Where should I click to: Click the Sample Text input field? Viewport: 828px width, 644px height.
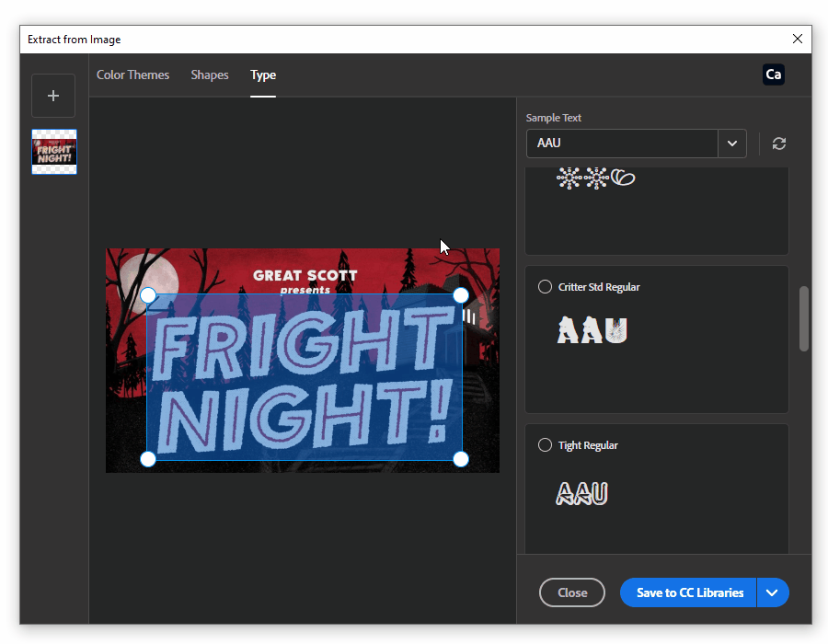(x=622, y=143)
